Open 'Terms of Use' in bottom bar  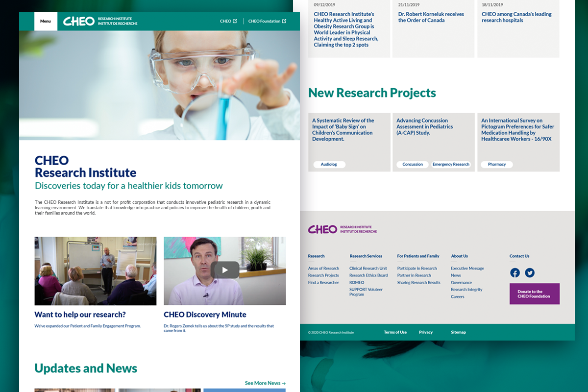(395, 332)
